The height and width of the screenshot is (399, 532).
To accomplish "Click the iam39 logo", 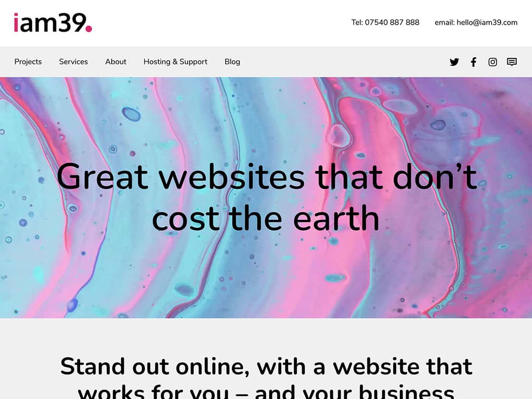I will click(53, 23).
